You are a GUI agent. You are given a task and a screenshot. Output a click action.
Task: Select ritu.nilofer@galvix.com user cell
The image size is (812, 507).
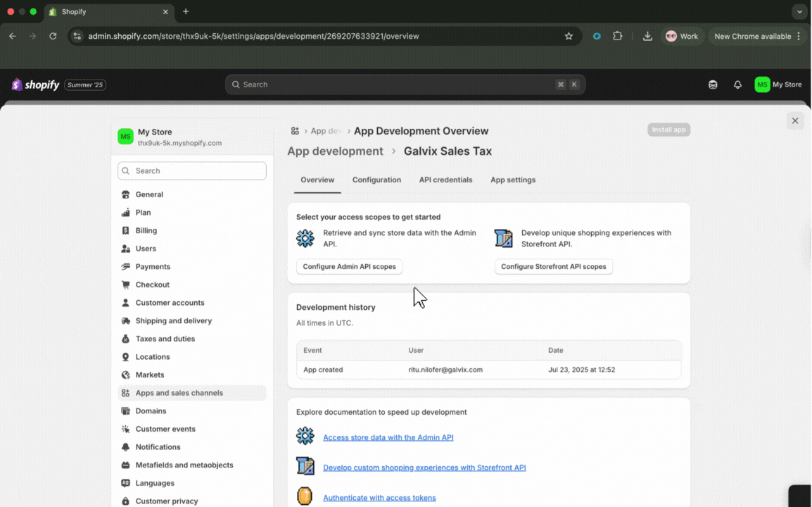445,370
